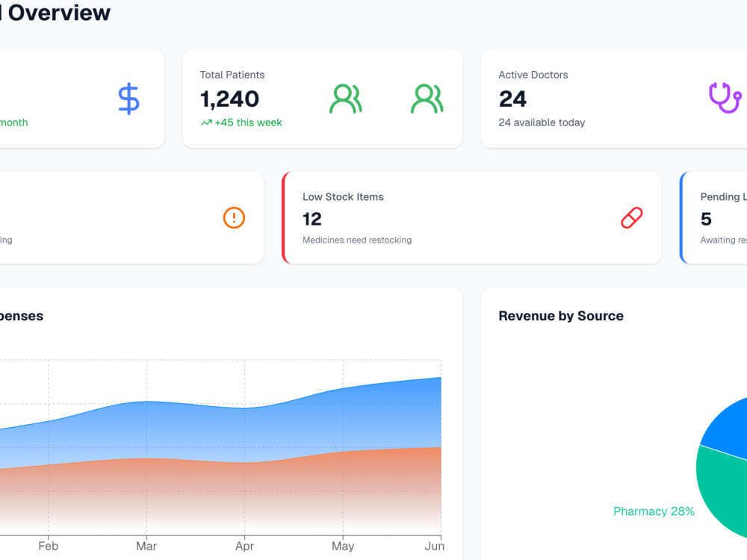Click '24 available today' text

[542, 122]
